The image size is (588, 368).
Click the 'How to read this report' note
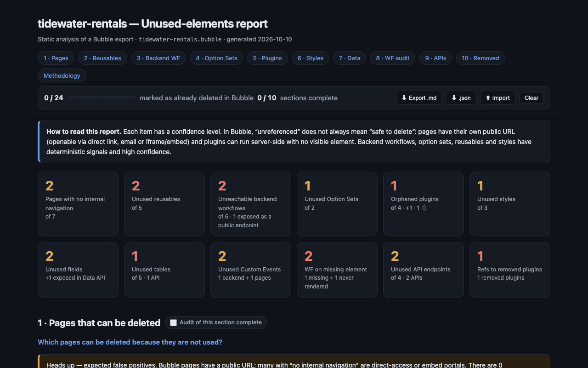(294, 142)
